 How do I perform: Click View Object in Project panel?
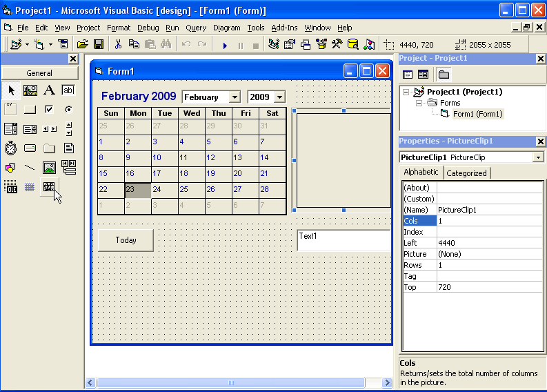point(423,75)
